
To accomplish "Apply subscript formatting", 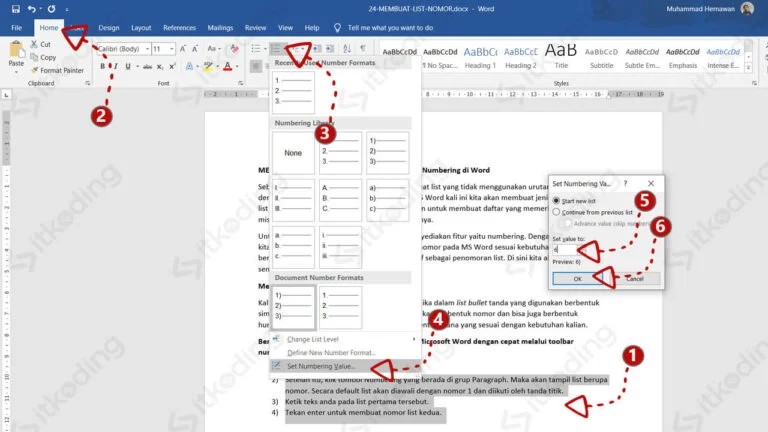I will click(160, 66).
